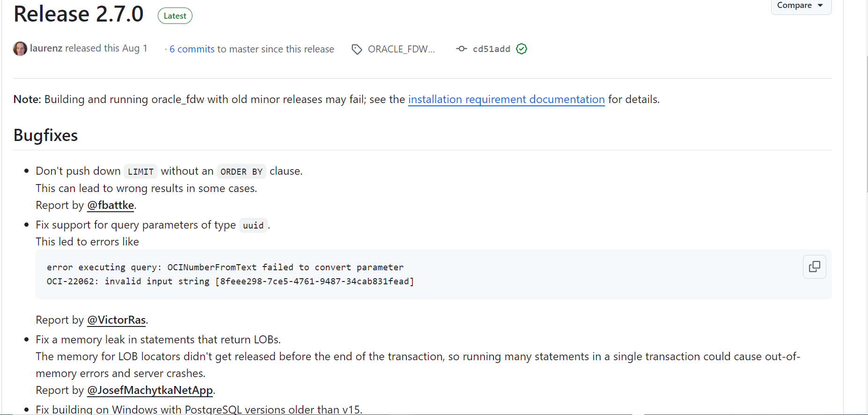Click the commit icon before cd51add

pos(461,49)
